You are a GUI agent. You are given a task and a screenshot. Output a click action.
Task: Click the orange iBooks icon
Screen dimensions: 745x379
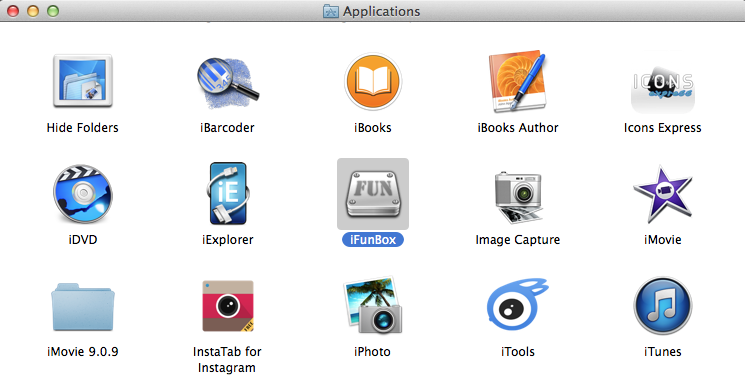click(x=373, y=81)
